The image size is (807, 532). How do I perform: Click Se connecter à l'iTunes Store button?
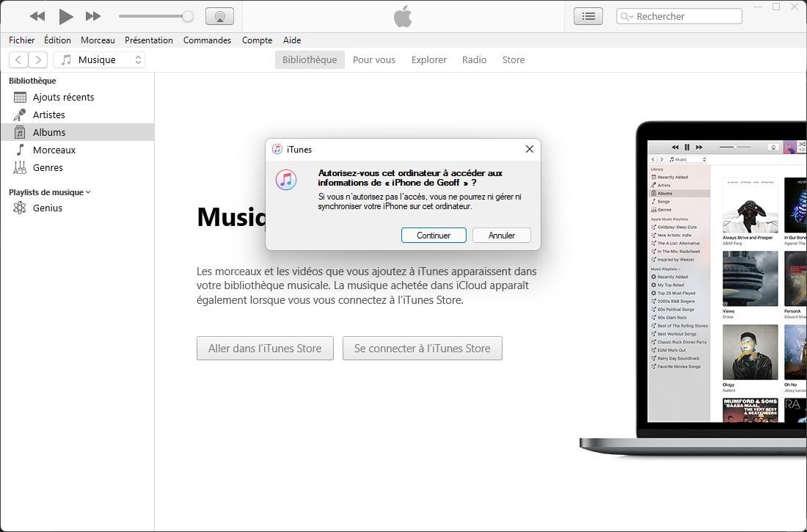[423, 349]
